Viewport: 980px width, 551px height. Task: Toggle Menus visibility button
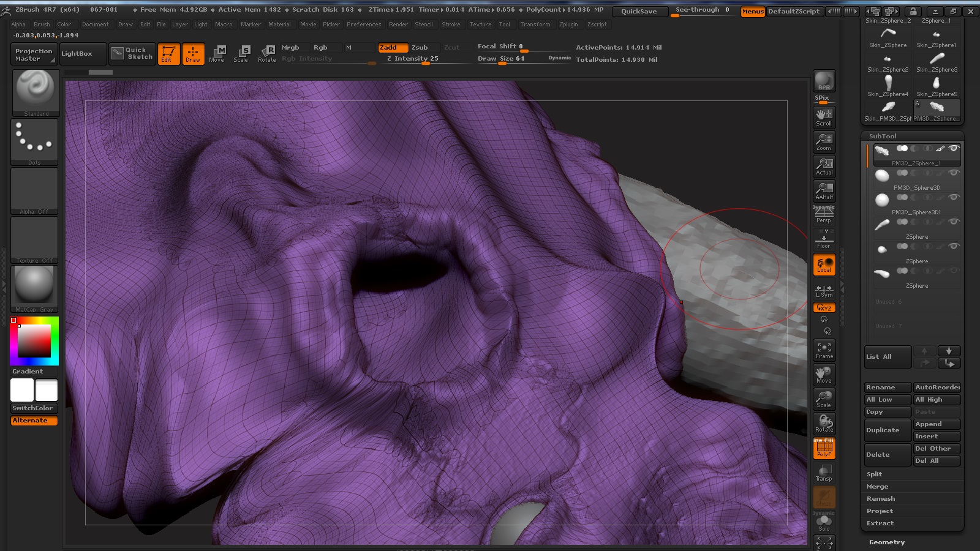tap(753, 11)
